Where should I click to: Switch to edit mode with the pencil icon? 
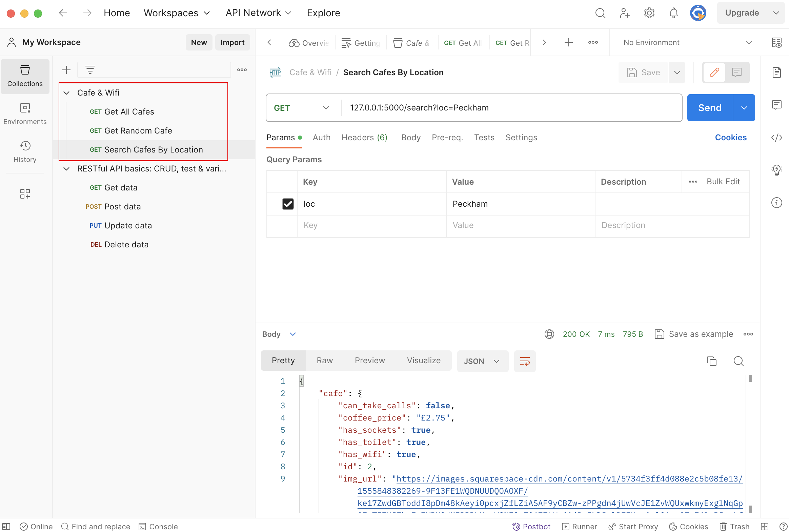714,72
